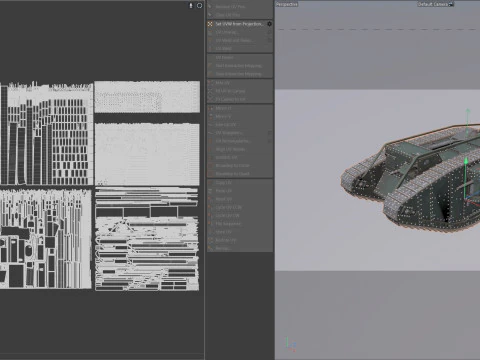Choose Cycle UV CW command
The image size is (480, 360).
[240, 216]
